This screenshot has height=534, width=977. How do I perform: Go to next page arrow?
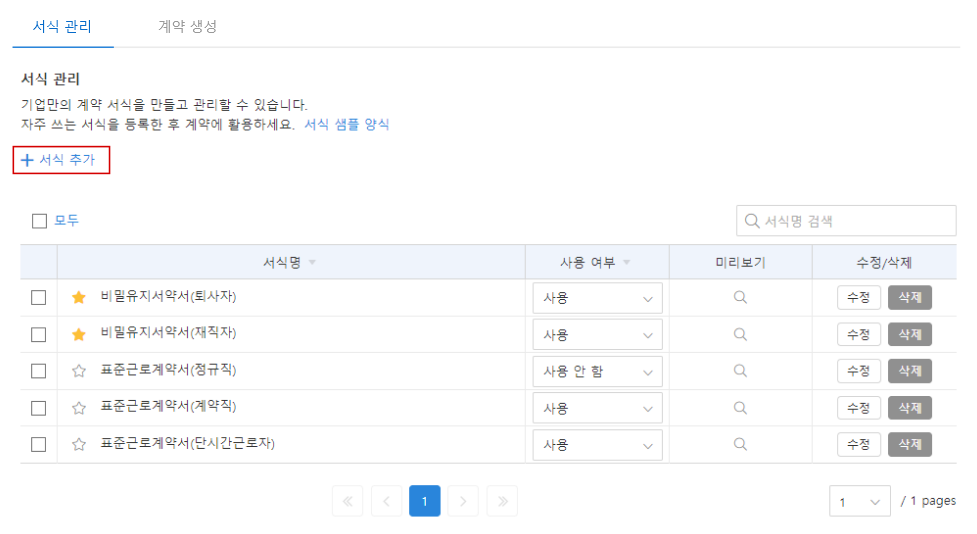pyautogui.click(x=463, y=501)
